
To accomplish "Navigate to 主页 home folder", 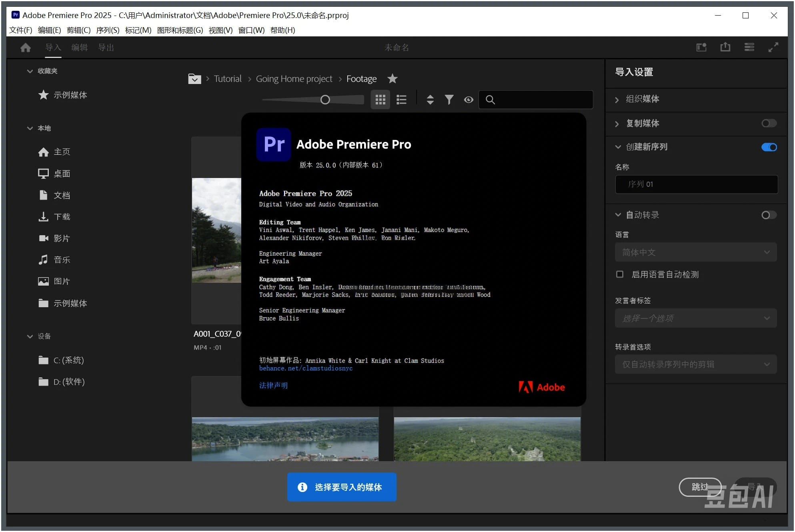I will [54, 152].
